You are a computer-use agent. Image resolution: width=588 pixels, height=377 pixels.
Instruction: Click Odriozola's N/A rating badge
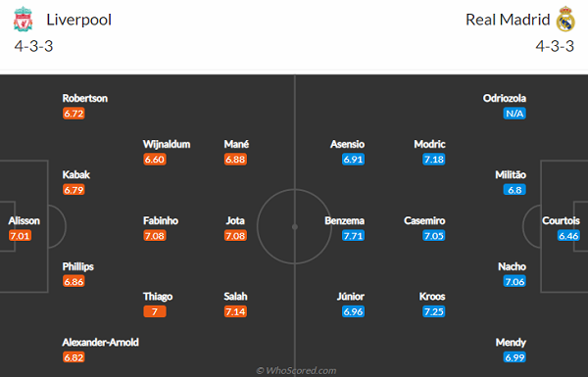pos(514,114)
